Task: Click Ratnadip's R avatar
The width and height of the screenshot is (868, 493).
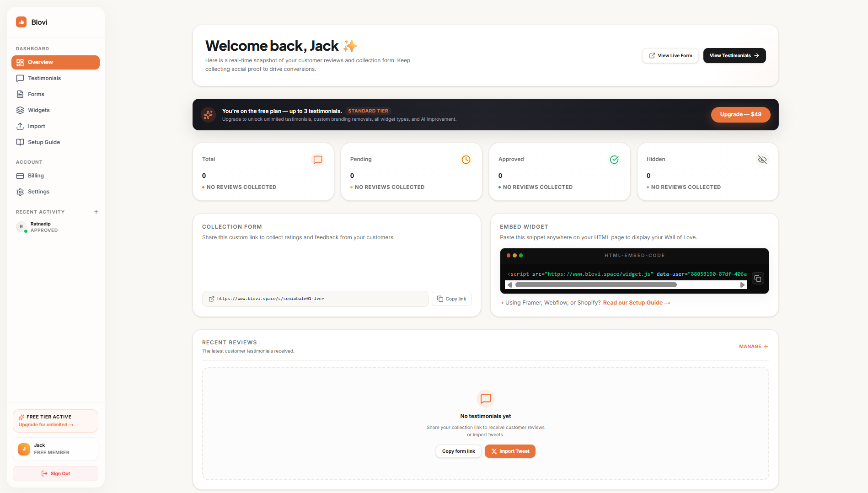Action: click(21, 227)
